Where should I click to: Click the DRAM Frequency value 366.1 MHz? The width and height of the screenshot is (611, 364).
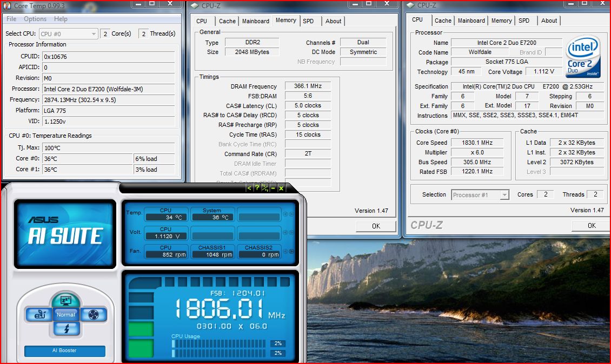pyautogui.click(x=308, y=86)
